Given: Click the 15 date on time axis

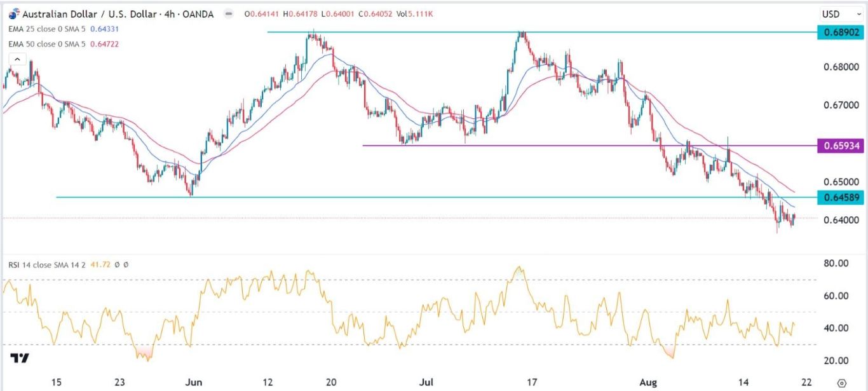Looking at the screenshot, I should (56, 383).
